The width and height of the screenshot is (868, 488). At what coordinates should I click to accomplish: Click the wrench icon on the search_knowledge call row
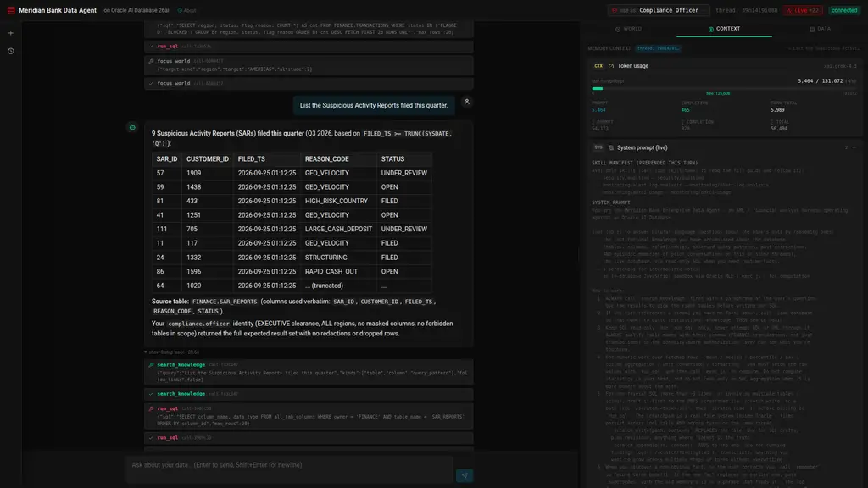[151, 364]
